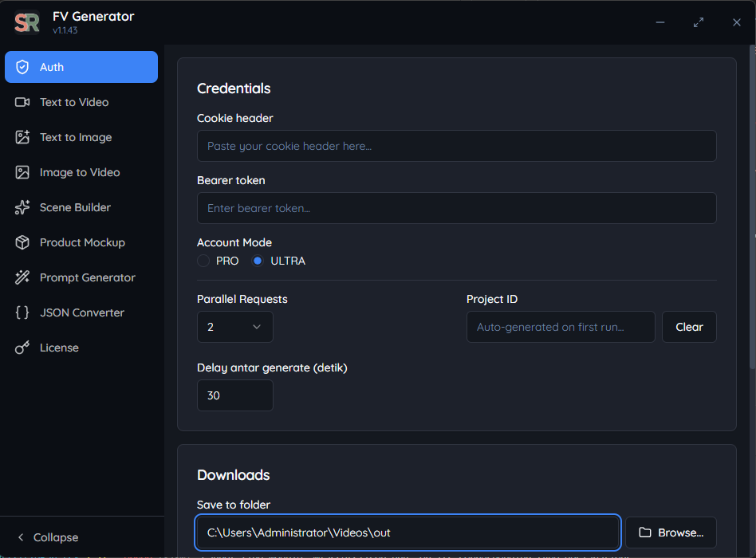The image size is (756, 558).
Task: Click the Save to folder path field
Action: (408, 532)
